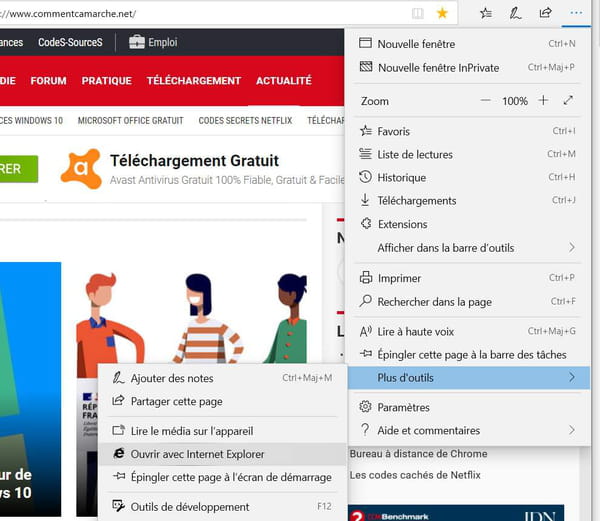Image resolution: width=600 pixels, height=521 pixels.
Task: Select Lire à haute voix
Action: coord(469,331)
